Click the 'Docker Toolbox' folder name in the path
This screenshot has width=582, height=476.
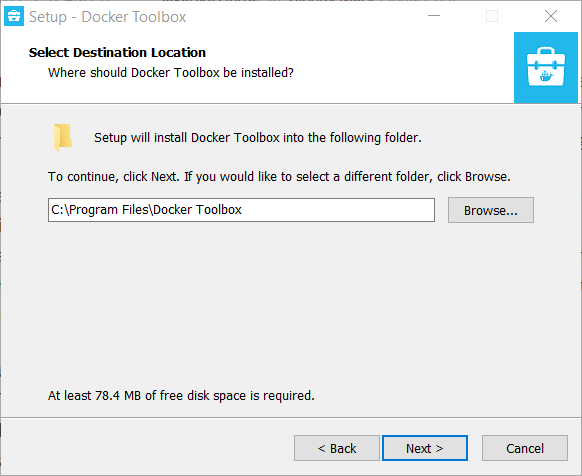pyautogui.click(x=197, y=210)
